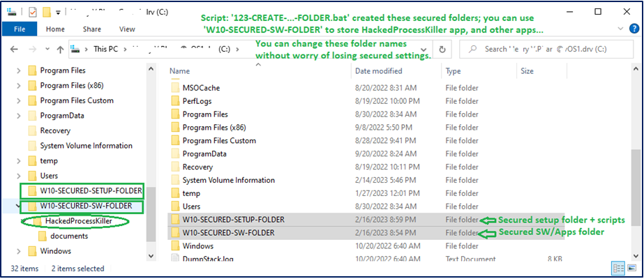The image size is (644, 279).
Task: Open the View ribbon tab
Action: [127, 29]
